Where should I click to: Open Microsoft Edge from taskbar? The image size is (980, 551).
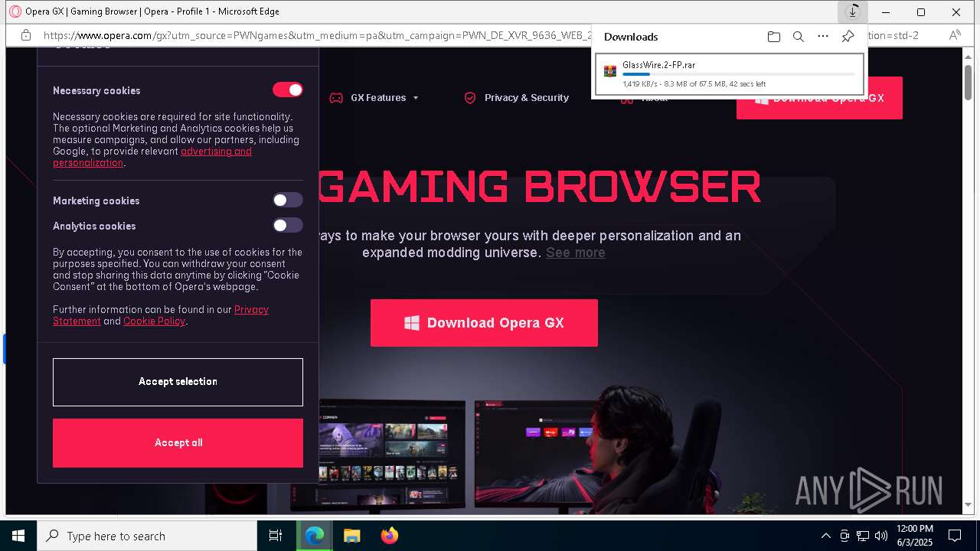(x=315, y=536)
